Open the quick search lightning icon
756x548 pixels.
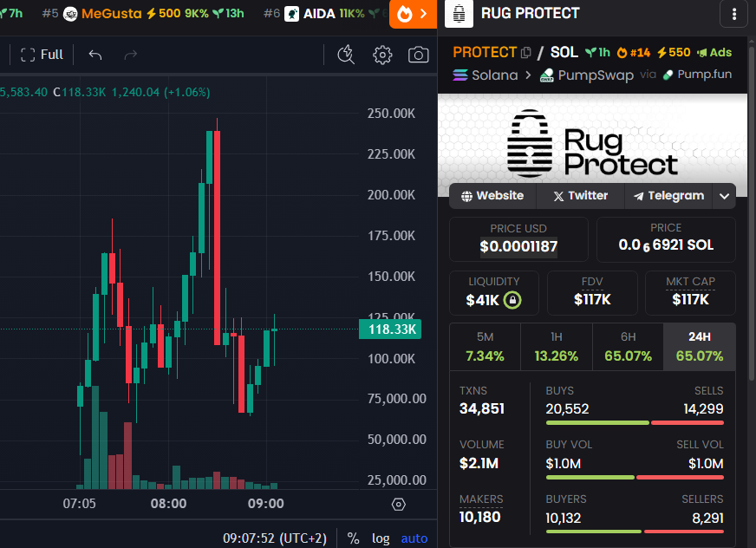coord(346,55)
